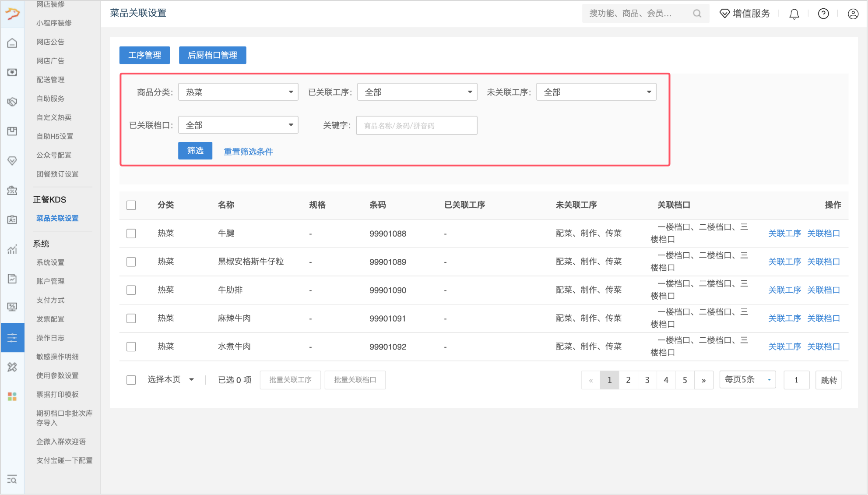This screenshot has height=495, width=868.
Task: Open the report document icon in sidebar
Action: click(x=12, y=279)
